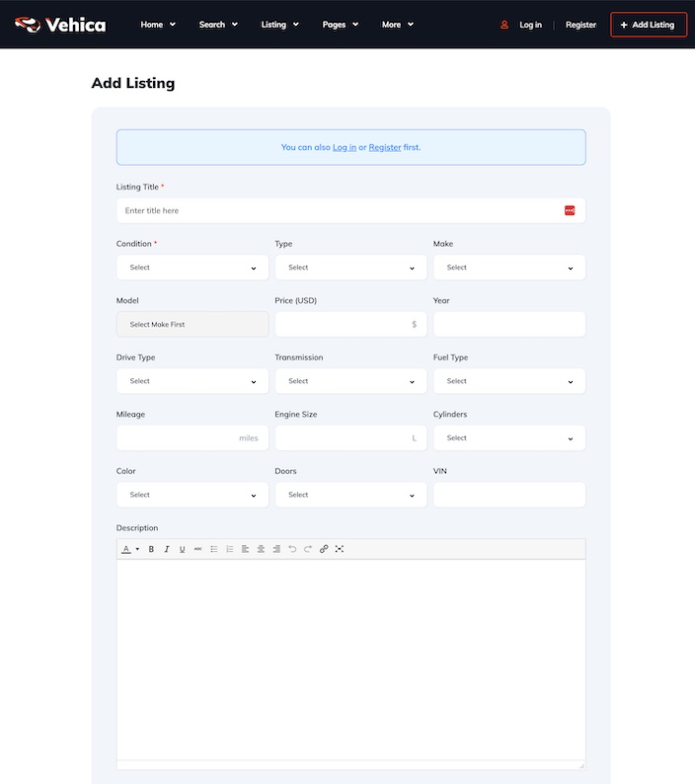Open the text color picker in editor
695x784 pixels.
pos(126,549)
